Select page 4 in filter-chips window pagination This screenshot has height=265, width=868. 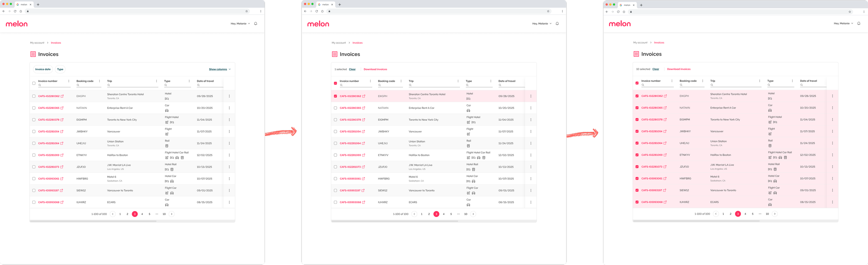click(142, 214)
